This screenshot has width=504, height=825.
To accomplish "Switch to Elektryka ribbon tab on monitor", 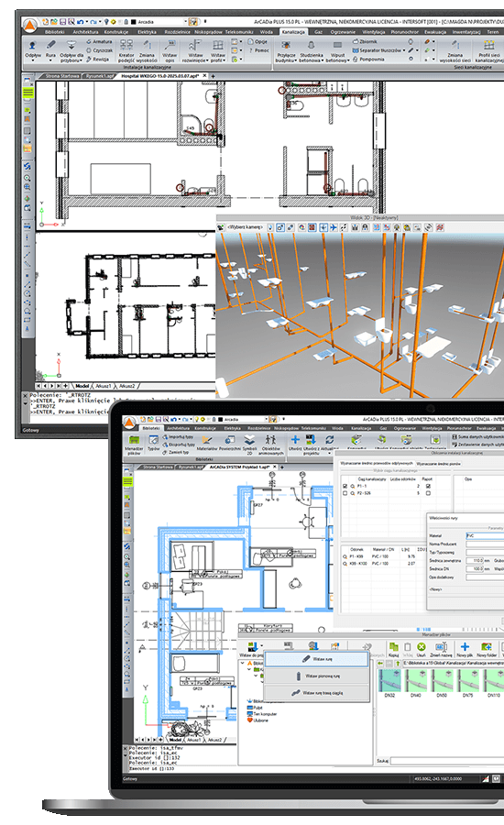I will tap(147, 31).
